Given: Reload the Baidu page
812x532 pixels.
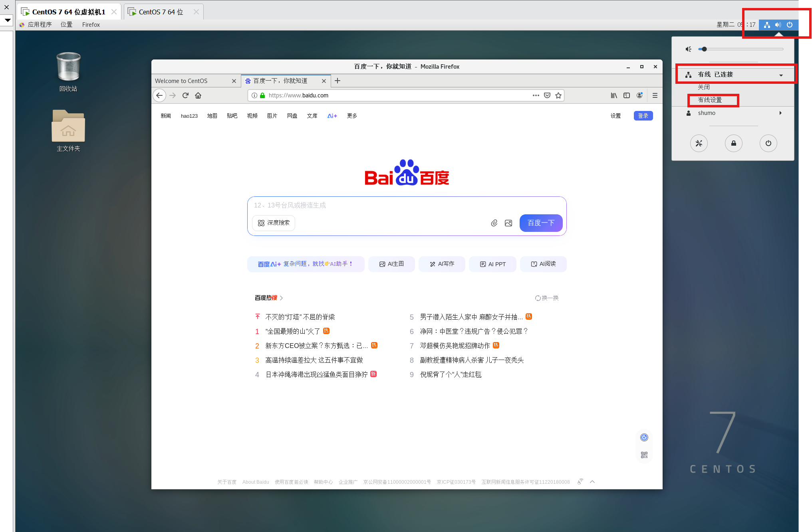Looking at the screenshot, I should pos(185,95).
